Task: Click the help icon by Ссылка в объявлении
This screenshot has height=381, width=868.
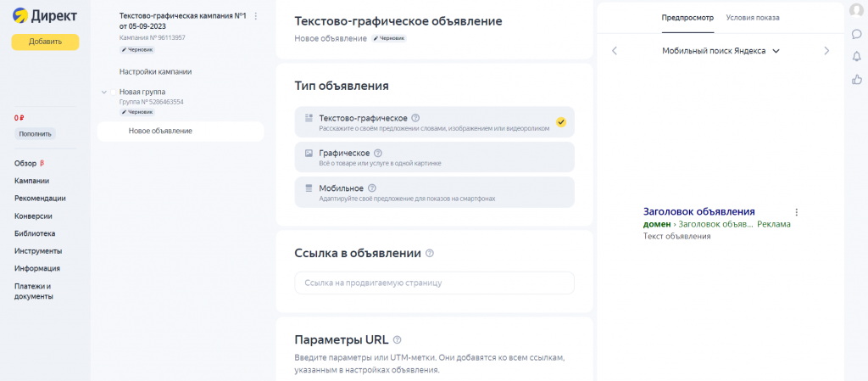Action: (430, 253)
